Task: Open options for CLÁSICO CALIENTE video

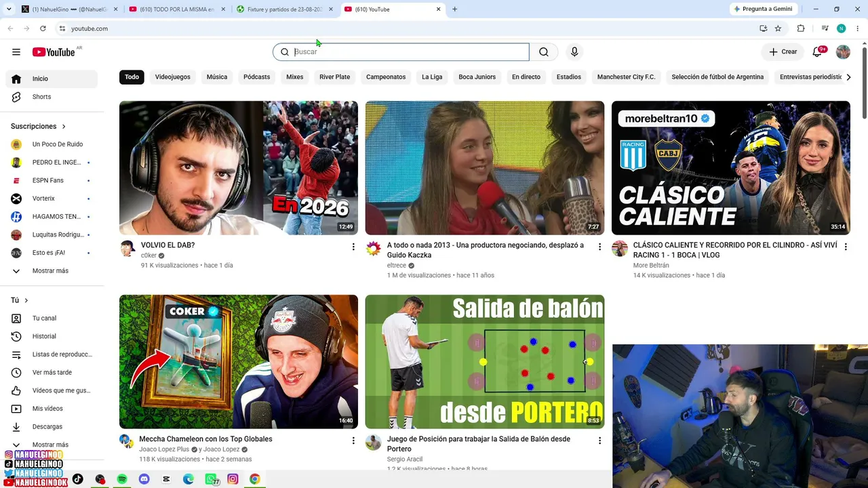Action: (x=846, y=247)
